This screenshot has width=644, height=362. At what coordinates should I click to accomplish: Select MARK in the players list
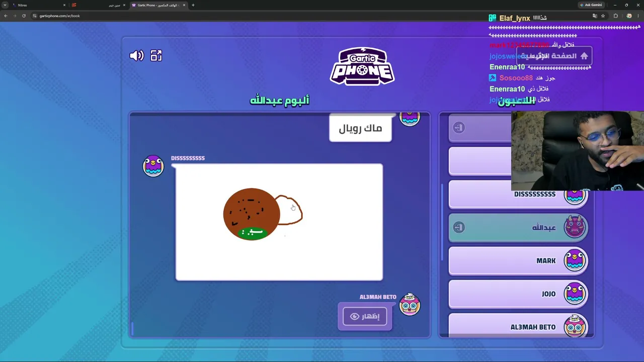coord(518,260)
